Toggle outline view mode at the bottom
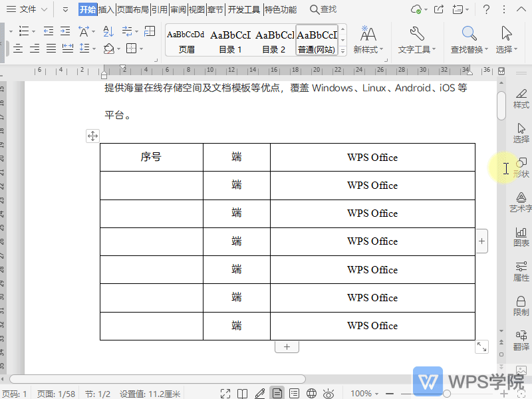This screenshot has width=532, height=399. point(295,393)
